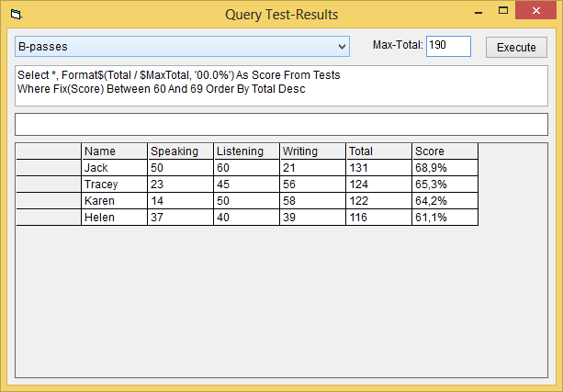Select the Score column header
This screenshot has width=563, height=392.
pyautogui.click(x=445, y=151)
